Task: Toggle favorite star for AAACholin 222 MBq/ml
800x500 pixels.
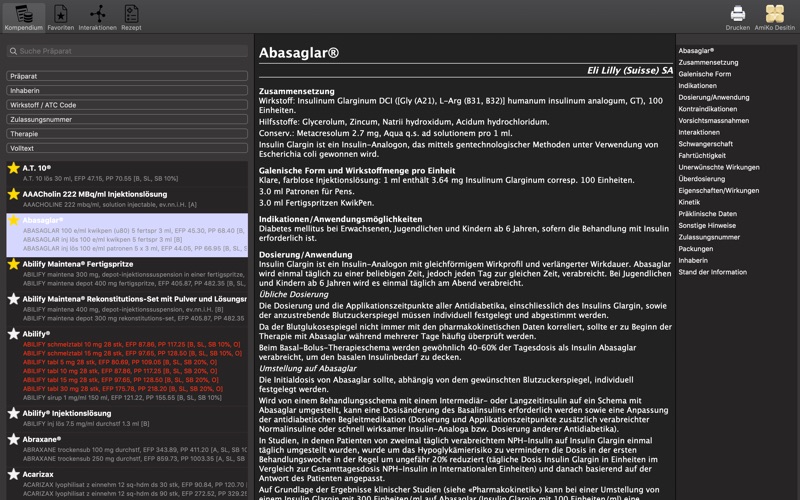Action: 14,194
